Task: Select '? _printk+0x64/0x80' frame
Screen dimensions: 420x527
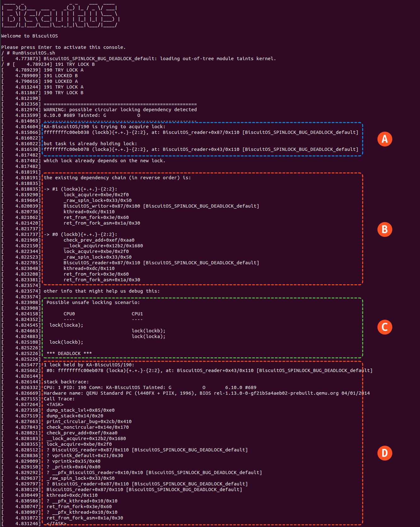Action: tap(73, 467)
